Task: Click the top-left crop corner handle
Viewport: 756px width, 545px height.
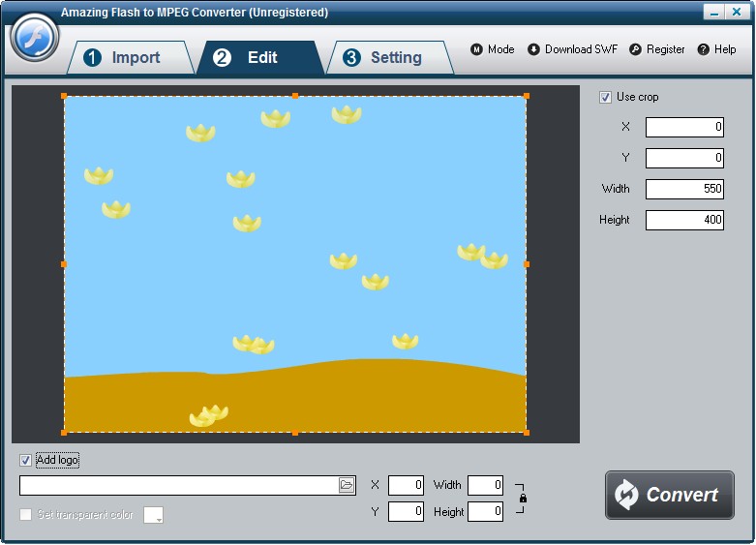Action: pyautogui.click(x=64, y=96)
